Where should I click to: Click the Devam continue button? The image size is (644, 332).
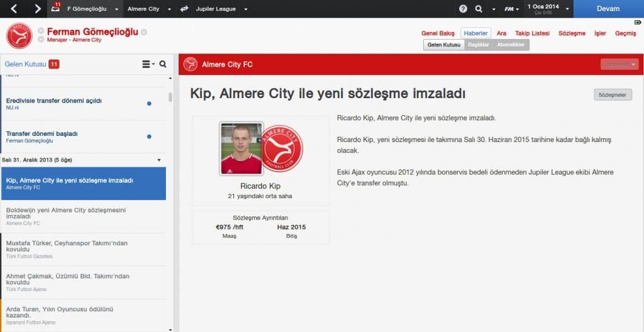point(608,9)
